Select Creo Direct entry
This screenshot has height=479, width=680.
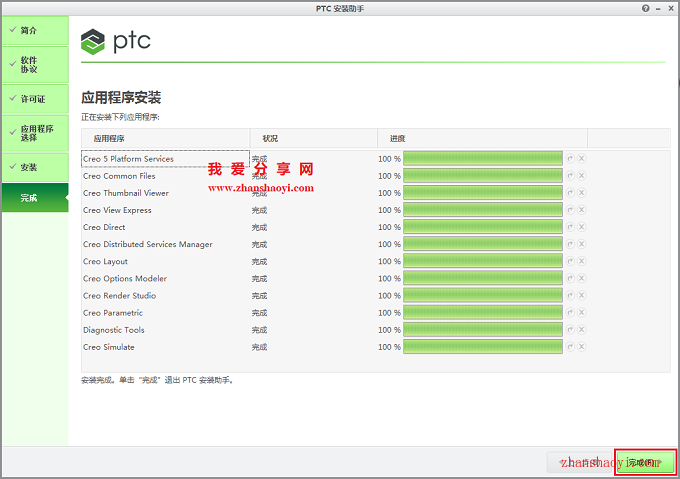tap(104, 227)
